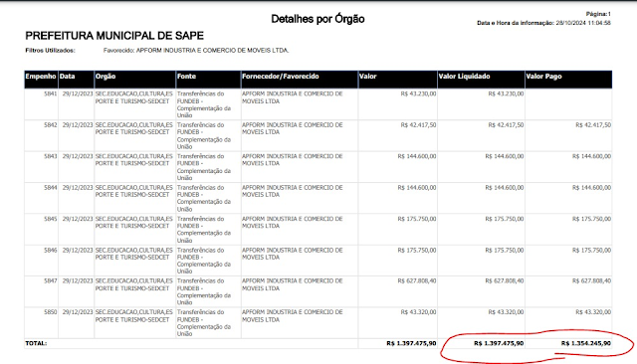The image size is (637, 364).
Task: Select empenho number 5841
Action: (x=51, y=93)
